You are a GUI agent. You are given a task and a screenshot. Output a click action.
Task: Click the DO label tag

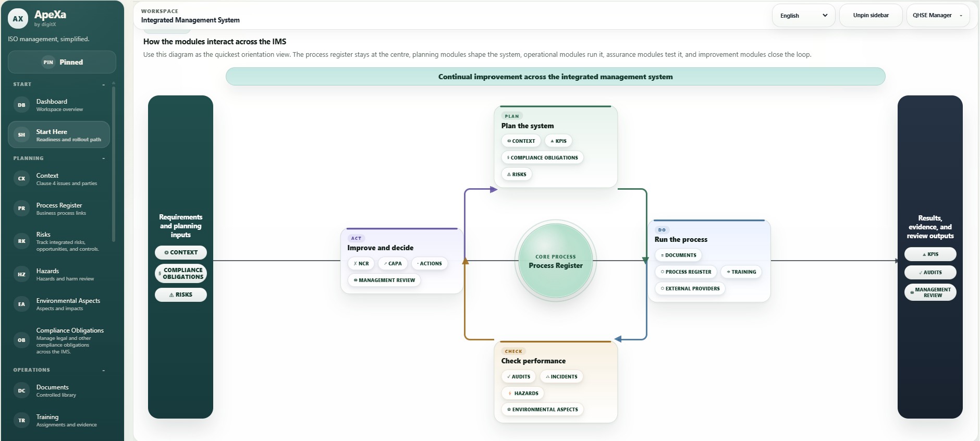pos(662,230)
